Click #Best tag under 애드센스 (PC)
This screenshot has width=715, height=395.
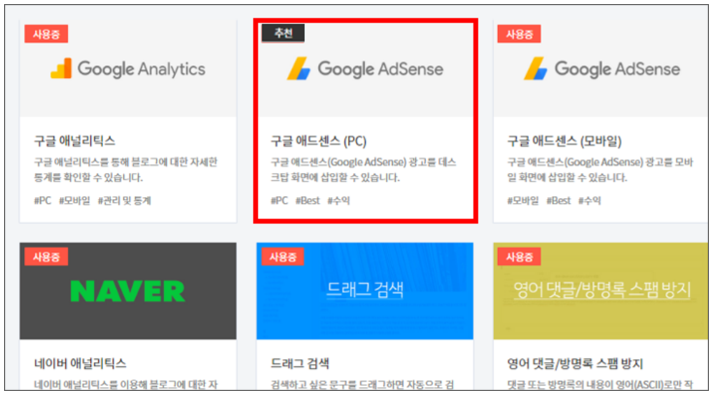click(x=308, y=201)
